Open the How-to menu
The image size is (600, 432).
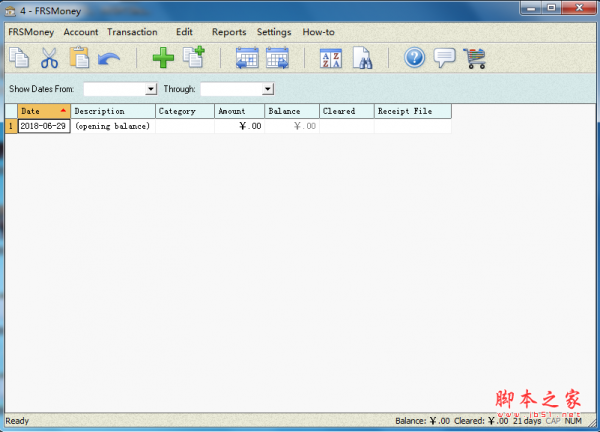tap(318, 32)
